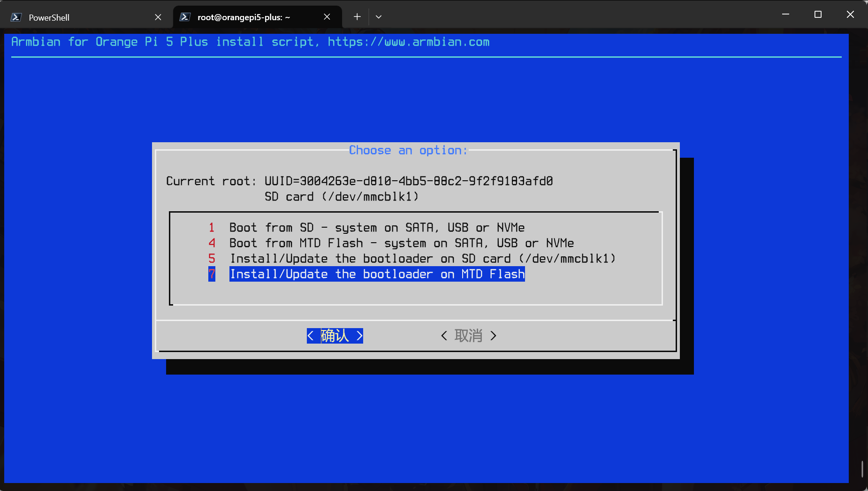
Task: Click the SD card (/dev/mmcblk1) text
Action: 342,197
